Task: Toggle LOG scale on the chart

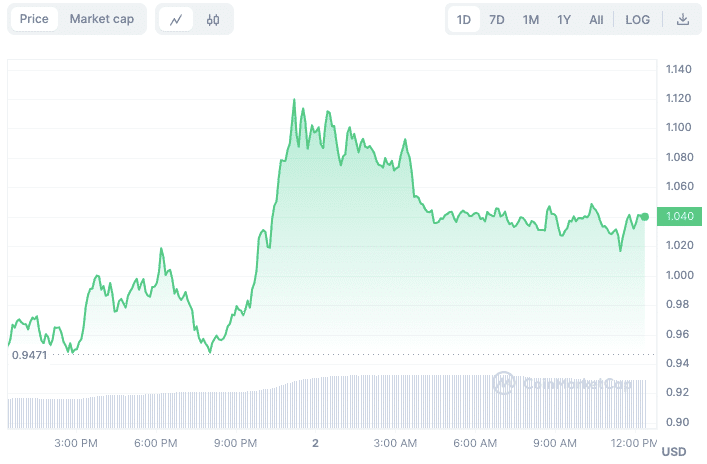Action: click(637, 20)
